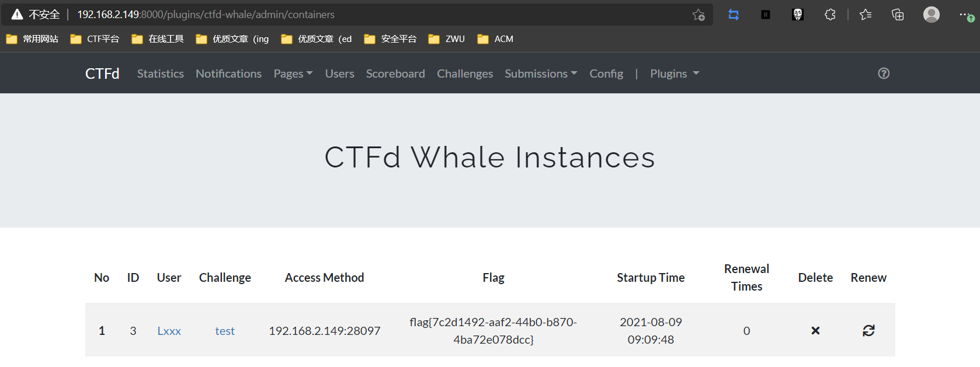Open the user profile avatar
Viewport: 980px width, 367px height.
pos(932,15)
